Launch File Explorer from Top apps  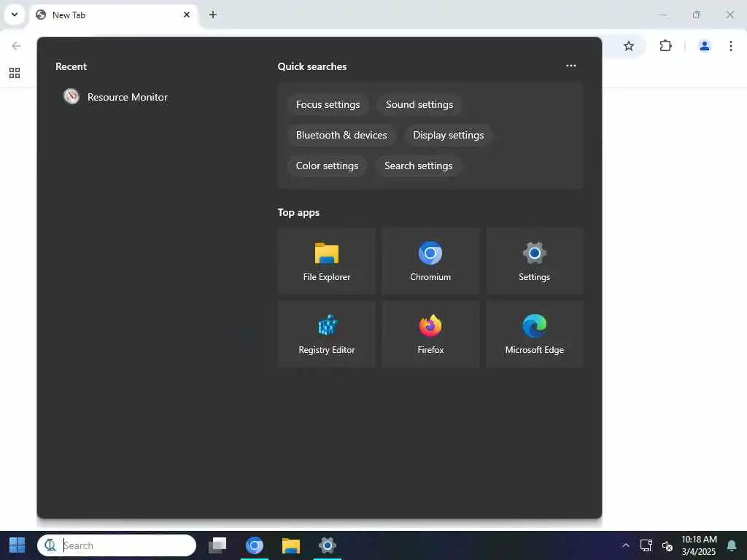pyautogui.click(x=326, y=261)
